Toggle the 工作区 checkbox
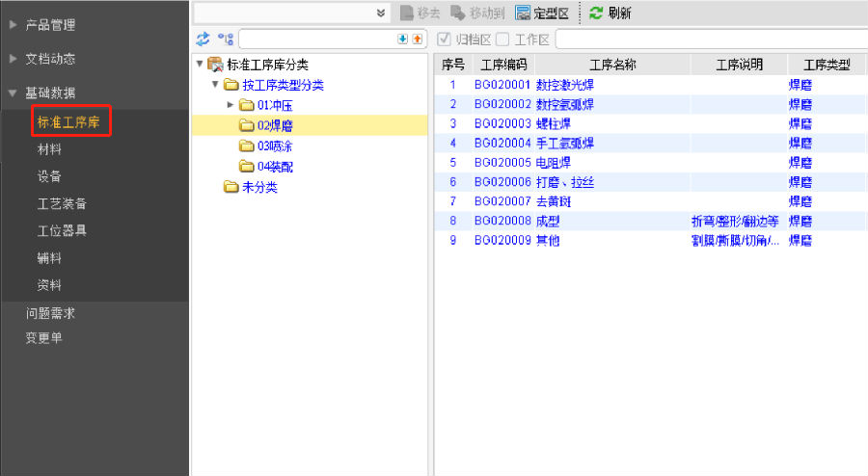This screenshot has height=476, width=868. 502,39
